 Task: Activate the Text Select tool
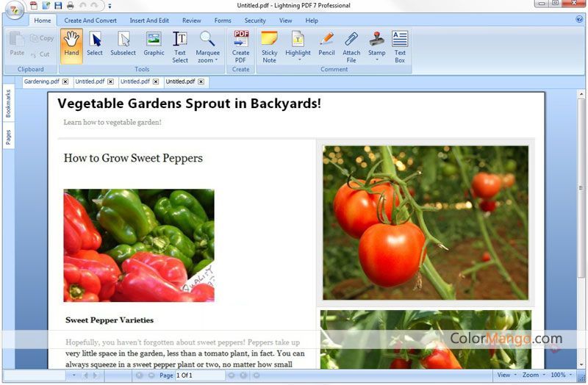(180, 46)
